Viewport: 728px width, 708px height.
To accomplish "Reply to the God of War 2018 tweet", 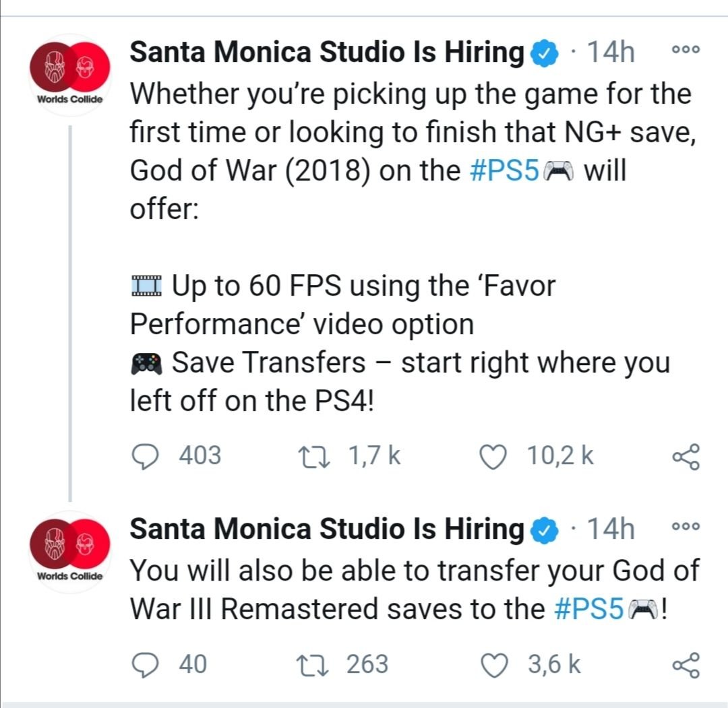I will pyautogui.click(x=146, y=456).
